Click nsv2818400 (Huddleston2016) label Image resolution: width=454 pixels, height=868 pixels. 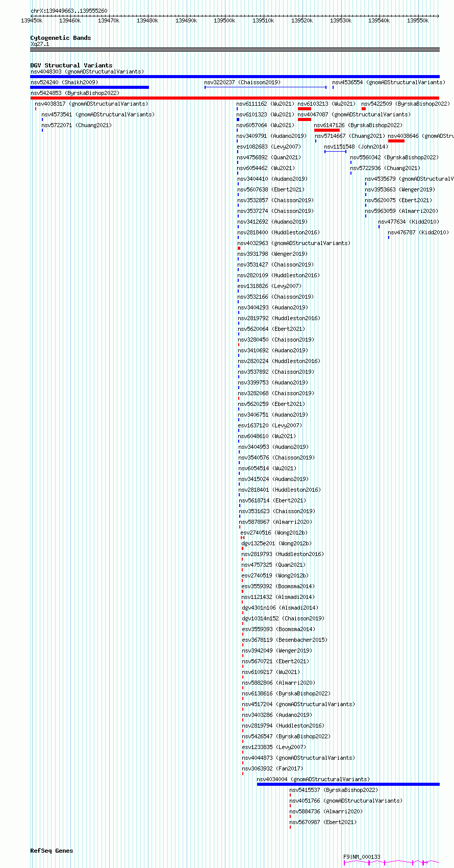coord(279,232)
